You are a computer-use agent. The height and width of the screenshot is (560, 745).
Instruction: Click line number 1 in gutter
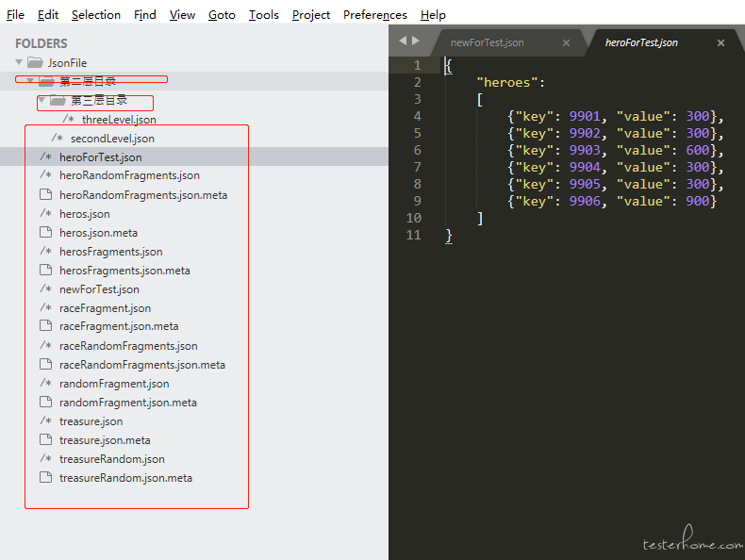coord(417,65)
